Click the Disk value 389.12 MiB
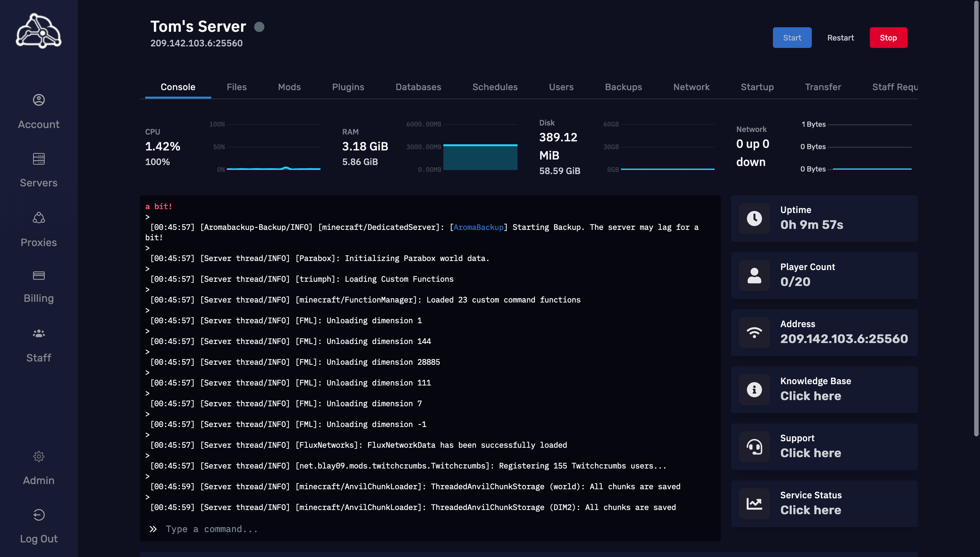 point(558,146)
